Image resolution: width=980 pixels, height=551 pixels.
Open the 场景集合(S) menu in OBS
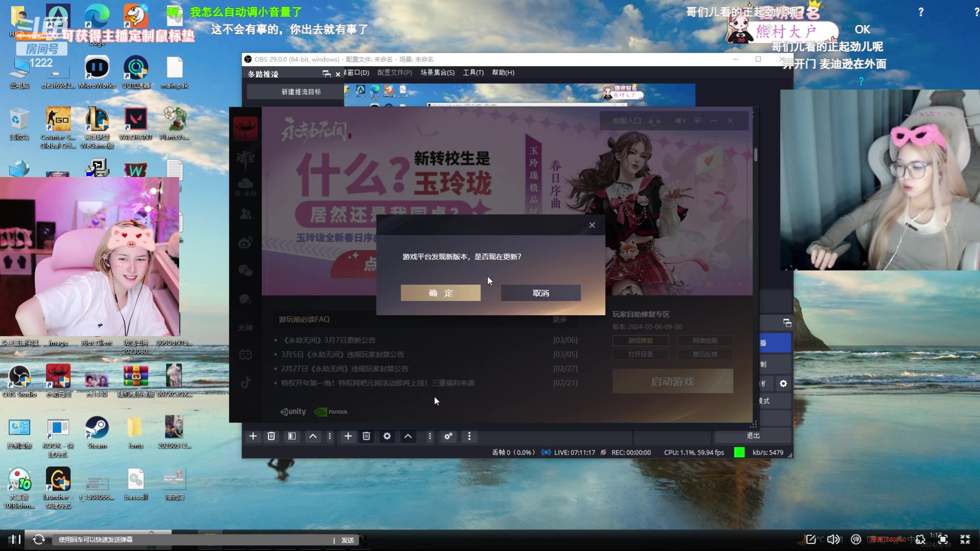click(437, 72)
